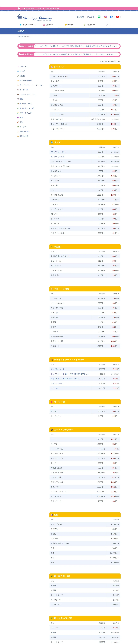Click the shirt icon beside メンズ in sidebar
138x644 pixels.
point(18,71)
